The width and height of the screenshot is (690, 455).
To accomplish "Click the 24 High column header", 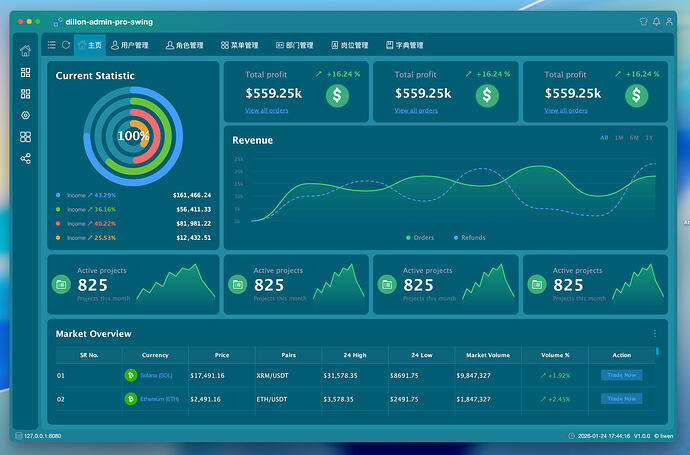I will pyautogui.click(x=355, y=355).
